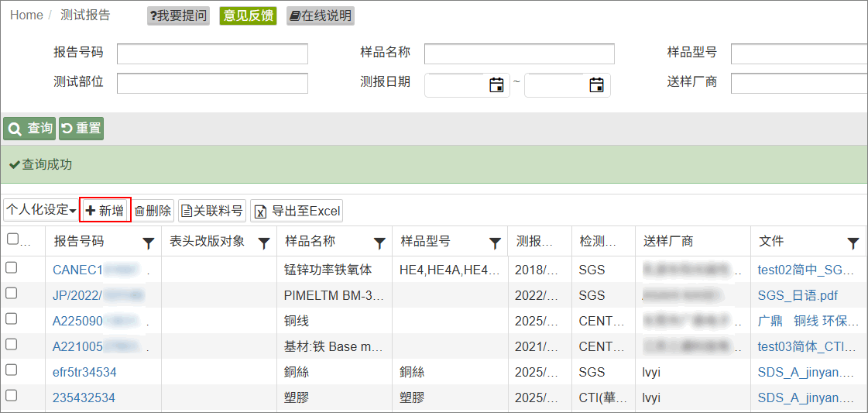Image resolution: width=868 pixels, height=413 pixels.
Task: Select the 塑膠 sample name cell
Action: [335, 398]
